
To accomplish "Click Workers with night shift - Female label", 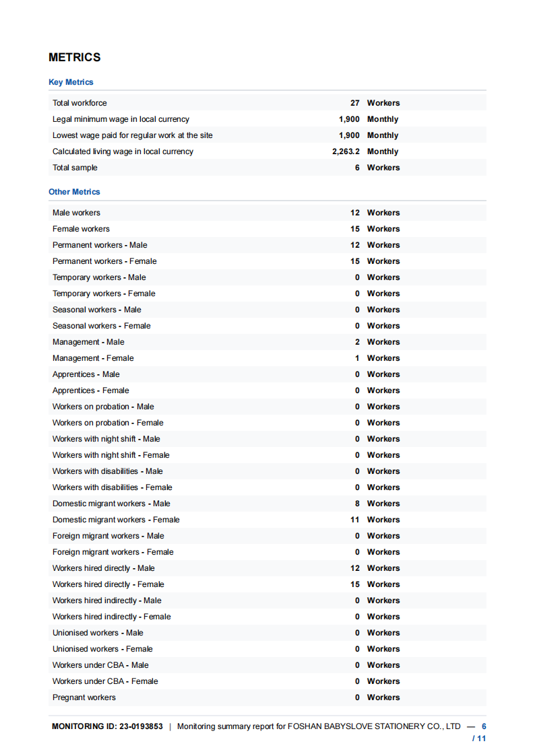I will pyautogui.click(x=111, y=455).
